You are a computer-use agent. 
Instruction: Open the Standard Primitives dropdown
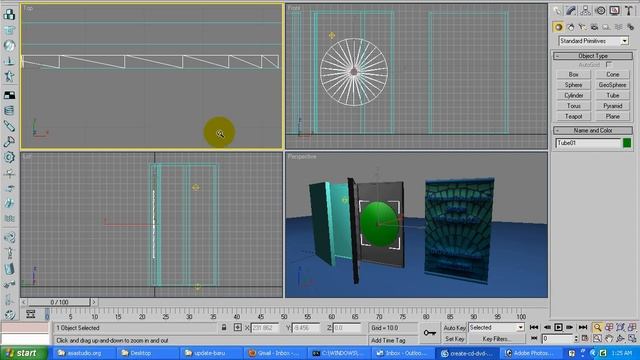click(x=593, y=41)
